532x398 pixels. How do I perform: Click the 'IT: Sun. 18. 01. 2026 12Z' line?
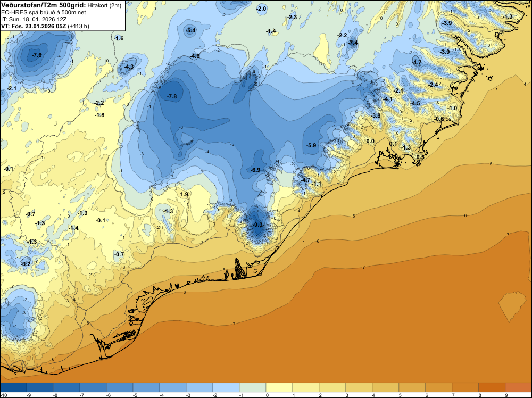[x=34, y=19]
